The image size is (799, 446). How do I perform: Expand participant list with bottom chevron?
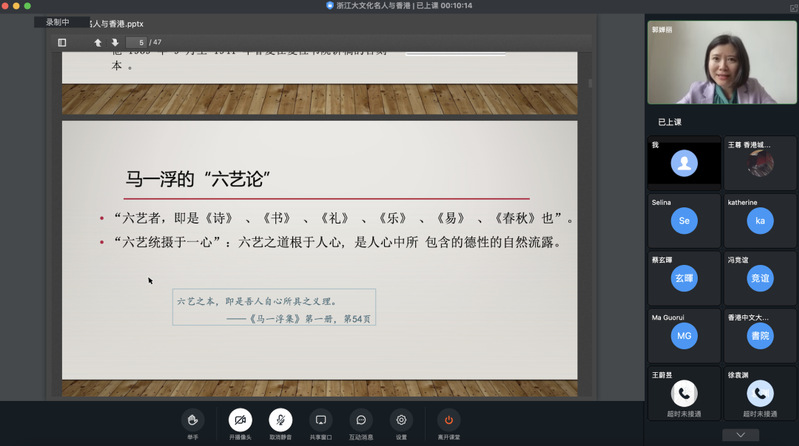coord(740,435)
